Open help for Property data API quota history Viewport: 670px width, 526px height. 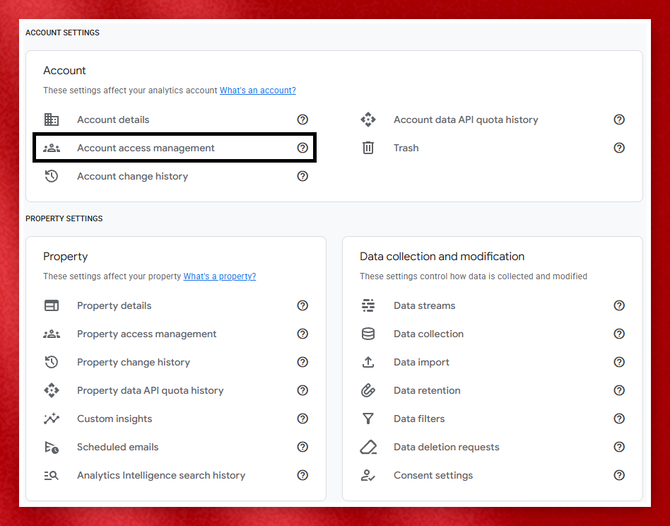click(303, 390)
